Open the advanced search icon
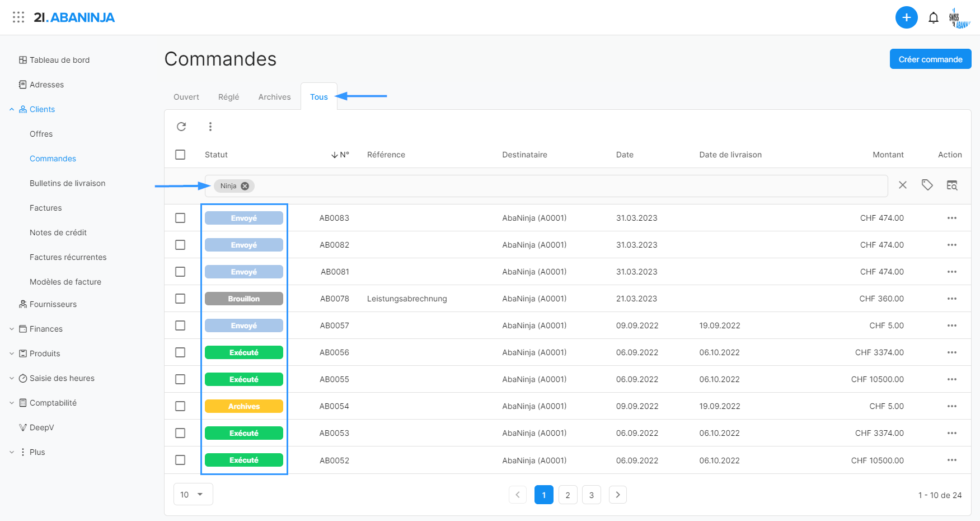980x521 pixels. click(951, 185)
